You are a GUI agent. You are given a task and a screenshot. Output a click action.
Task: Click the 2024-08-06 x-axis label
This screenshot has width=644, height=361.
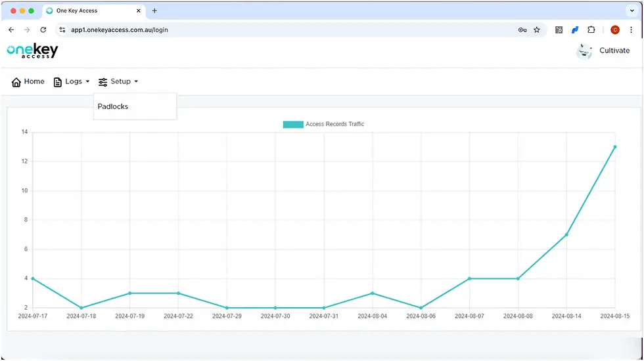click(x=421, y=316)
